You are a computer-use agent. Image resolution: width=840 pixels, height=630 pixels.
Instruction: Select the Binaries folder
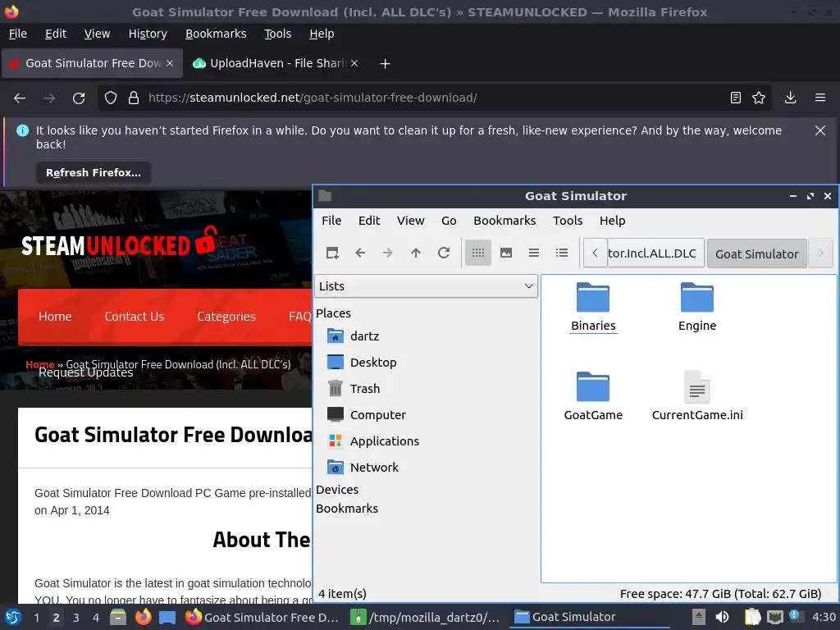point(593,307)
